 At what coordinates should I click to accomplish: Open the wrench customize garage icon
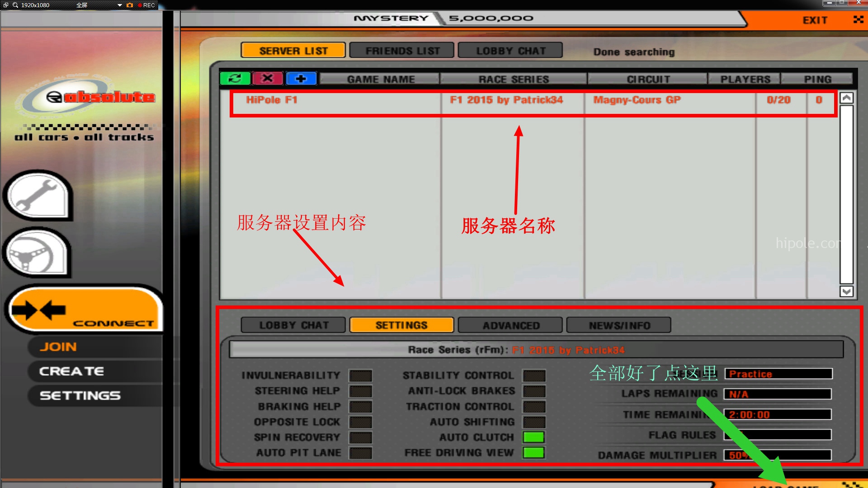click(x=38, y=195)
